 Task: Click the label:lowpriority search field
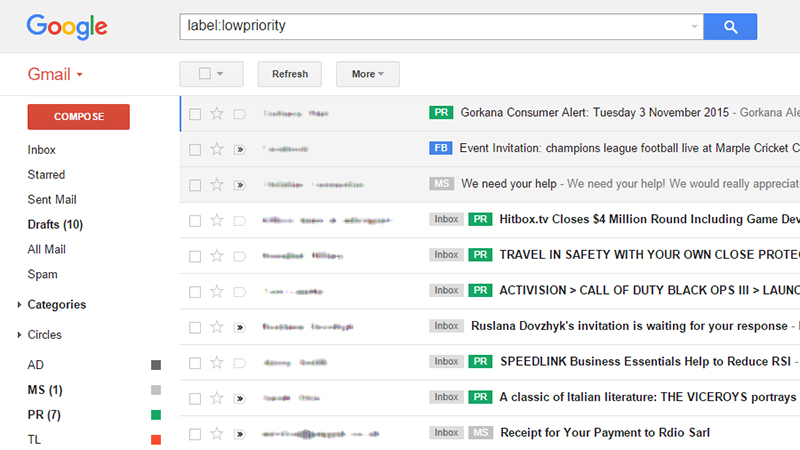441,27
